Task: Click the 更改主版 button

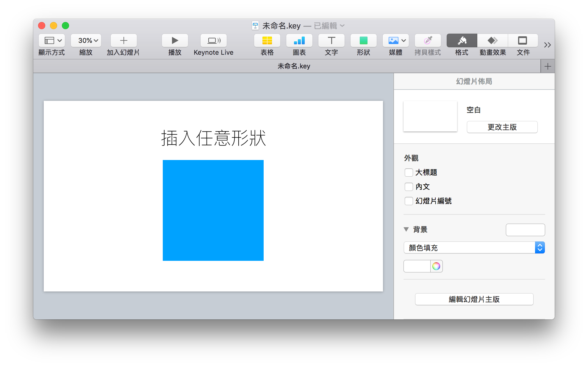Action: point(503,126)
